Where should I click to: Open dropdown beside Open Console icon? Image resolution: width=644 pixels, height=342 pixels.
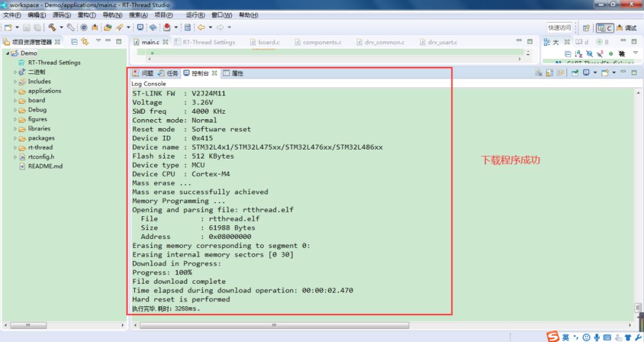(614, 73)
